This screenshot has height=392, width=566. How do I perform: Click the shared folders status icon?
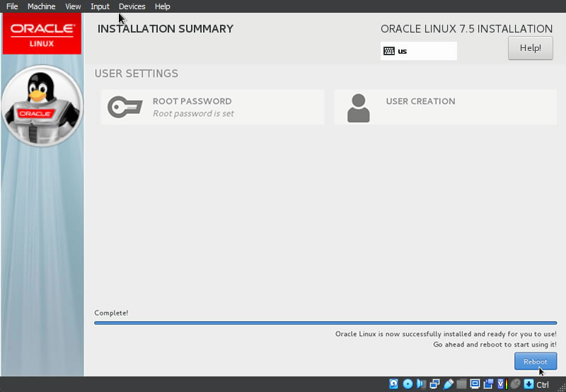pyautogui.click(x=461, y=384)
